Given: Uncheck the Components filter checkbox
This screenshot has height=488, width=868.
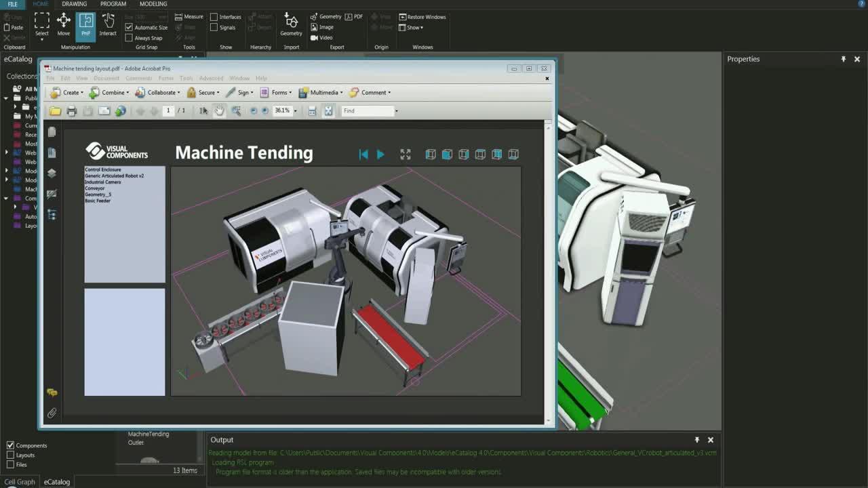Looking at the screenshot, I should pyautogui.click(x=10, y=445).
